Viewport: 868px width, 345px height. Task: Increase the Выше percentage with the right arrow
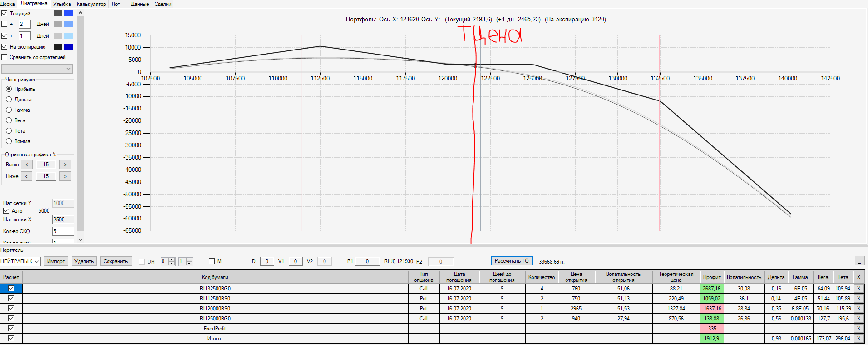[65, 165]
